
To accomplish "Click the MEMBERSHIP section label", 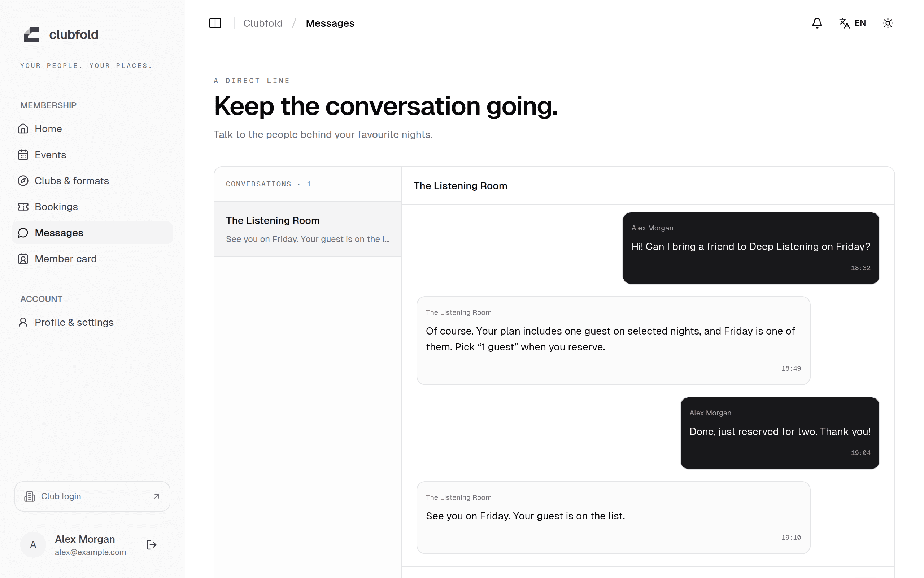I will (x=48, y=105).
